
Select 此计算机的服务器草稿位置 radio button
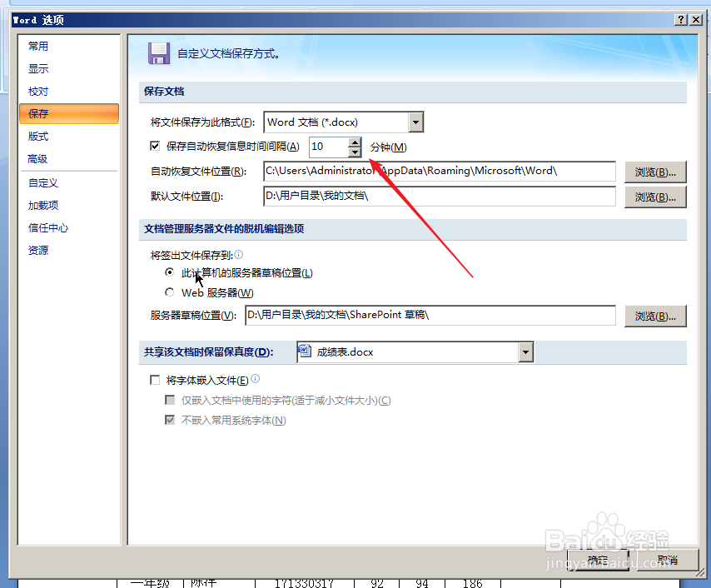pyautogui.click(x=170, y=272)
